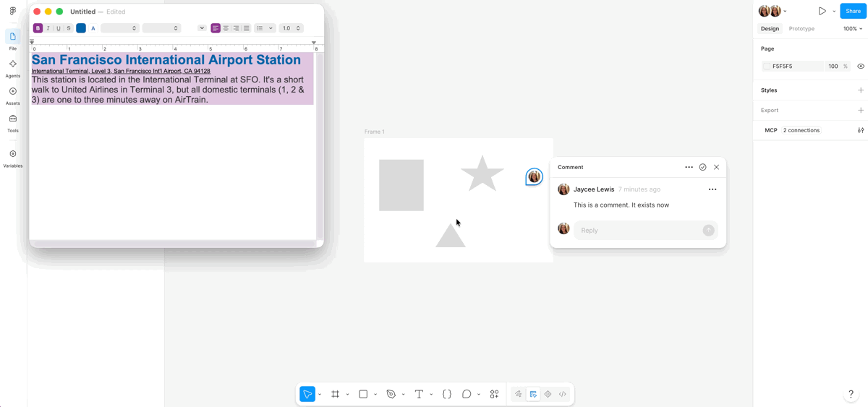Present prototype with play icon

822,11
